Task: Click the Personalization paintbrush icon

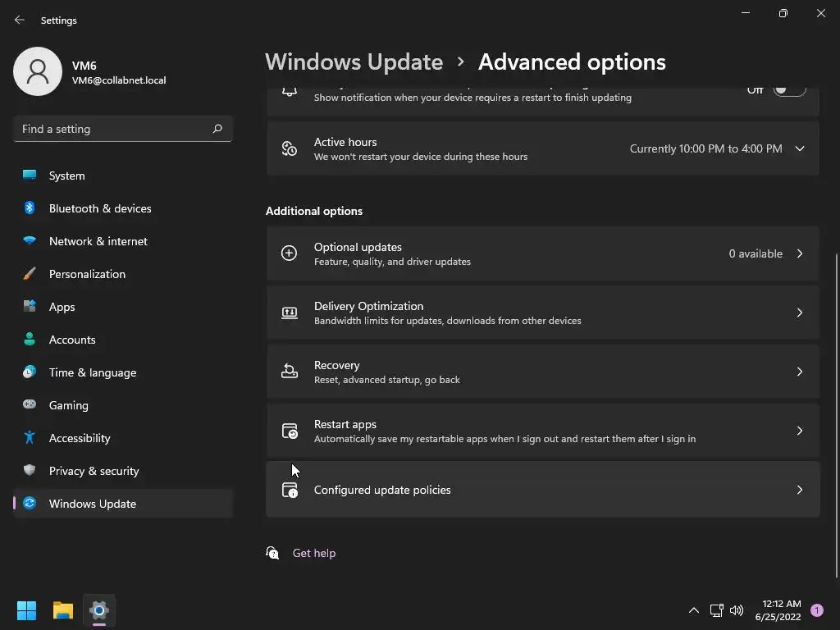Action: [30, 274]
